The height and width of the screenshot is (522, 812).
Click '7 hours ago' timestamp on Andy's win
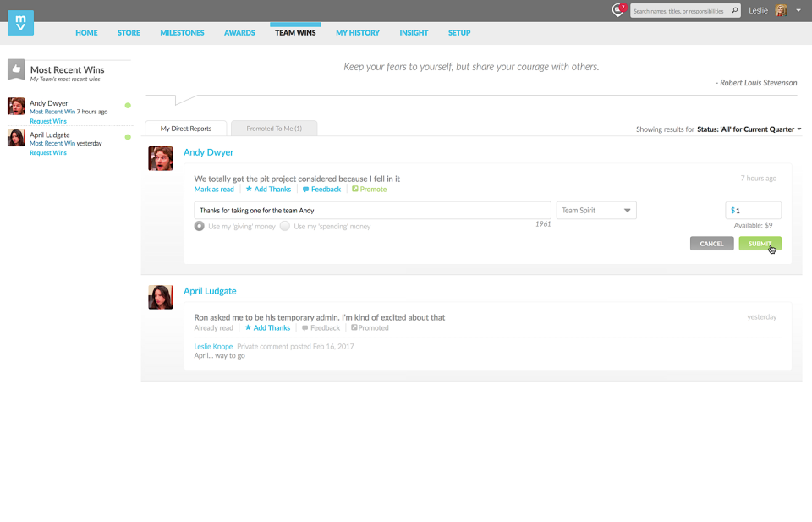click(758, 179)
